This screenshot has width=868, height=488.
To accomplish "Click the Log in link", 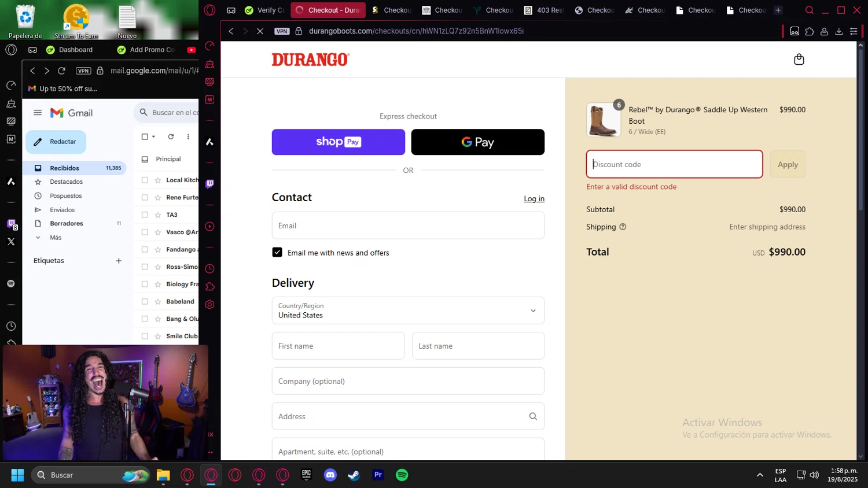I will [x=534, y=198].
